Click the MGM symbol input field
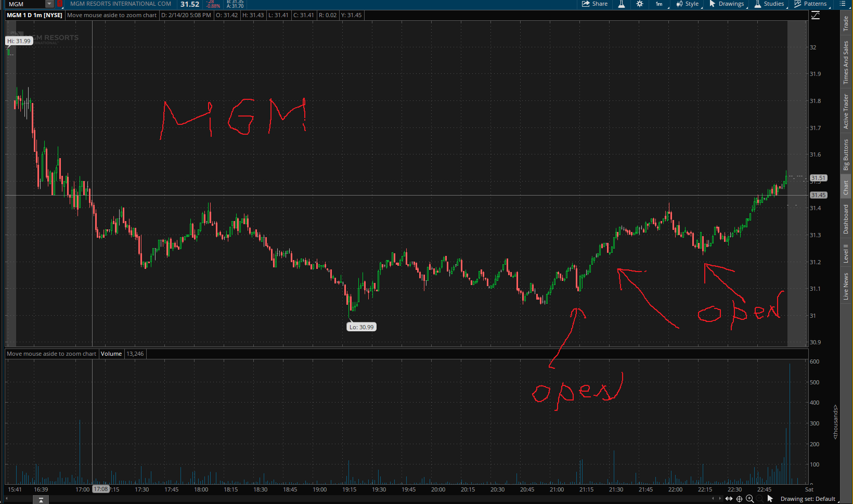 point(25,4)
